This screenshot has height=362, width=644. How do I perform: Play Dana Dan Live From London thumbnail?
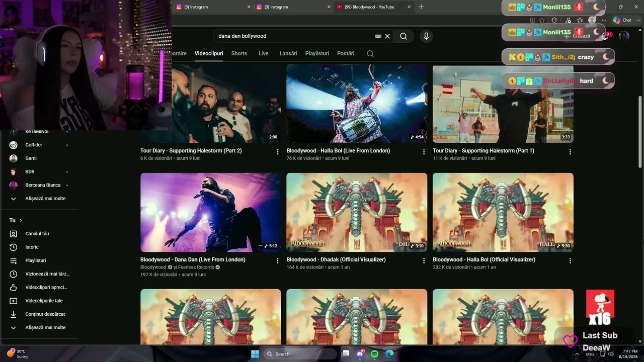(211, 212)
